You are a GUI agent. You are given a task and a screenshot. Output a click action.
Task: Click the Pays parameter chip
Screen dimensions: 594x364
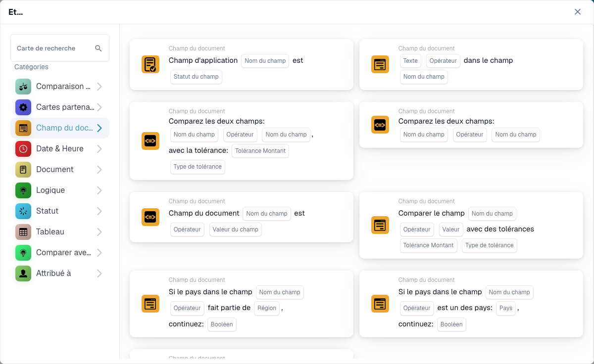(506, 308)
